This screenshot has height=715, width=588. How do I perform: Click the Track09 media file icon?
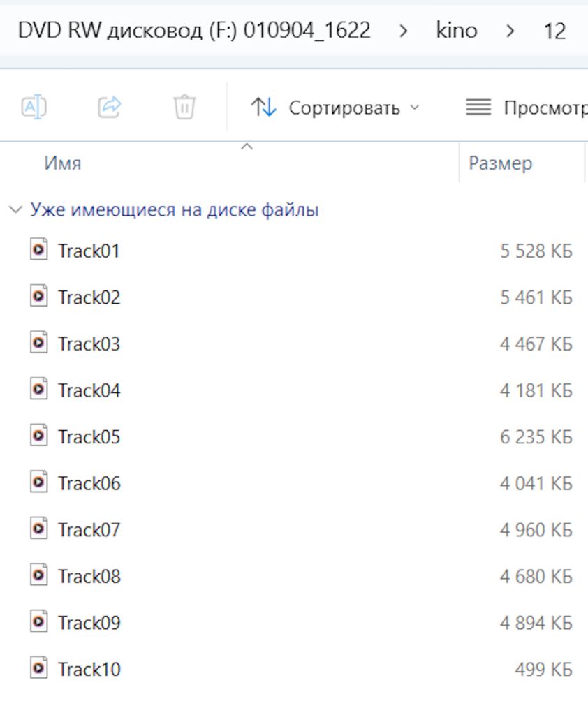click(x=39, y=621)
